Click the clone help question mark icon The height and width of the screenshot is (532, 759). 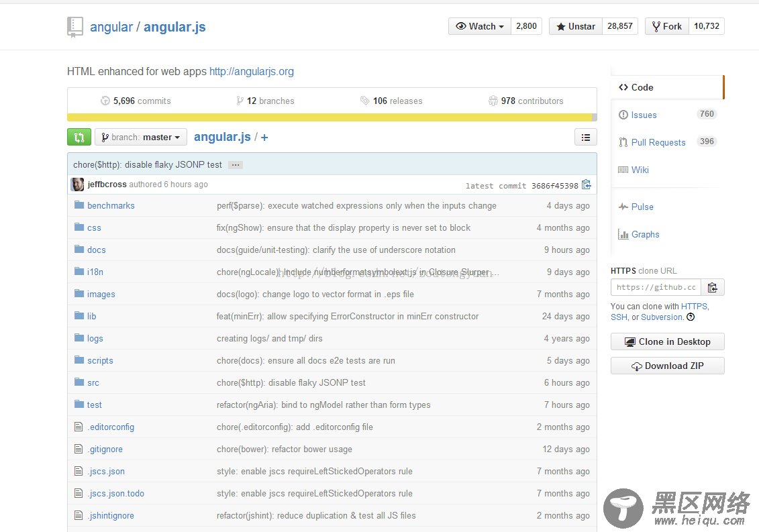(691, 317)
